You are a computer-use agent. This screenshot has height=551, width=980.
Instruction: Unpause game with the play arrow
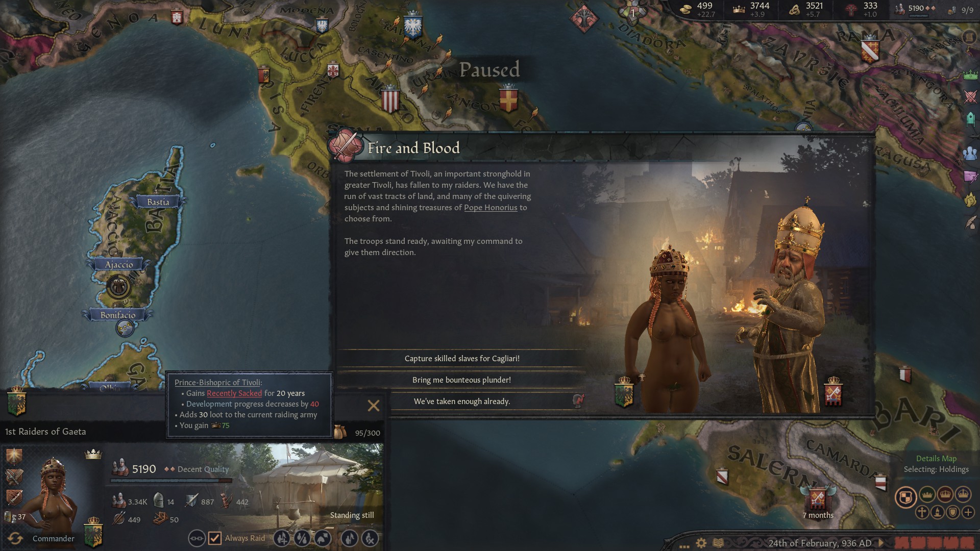pos(881,543)
